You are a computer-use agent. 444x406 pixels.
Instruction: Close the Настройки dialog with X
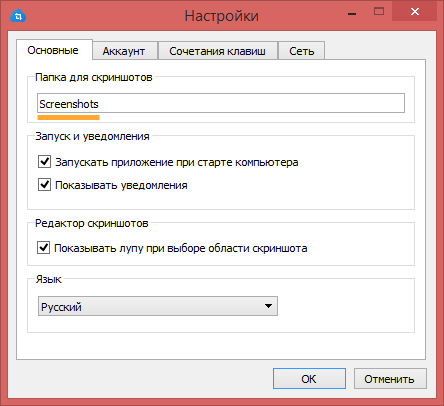pyautogui.click(x=415, y=12)
